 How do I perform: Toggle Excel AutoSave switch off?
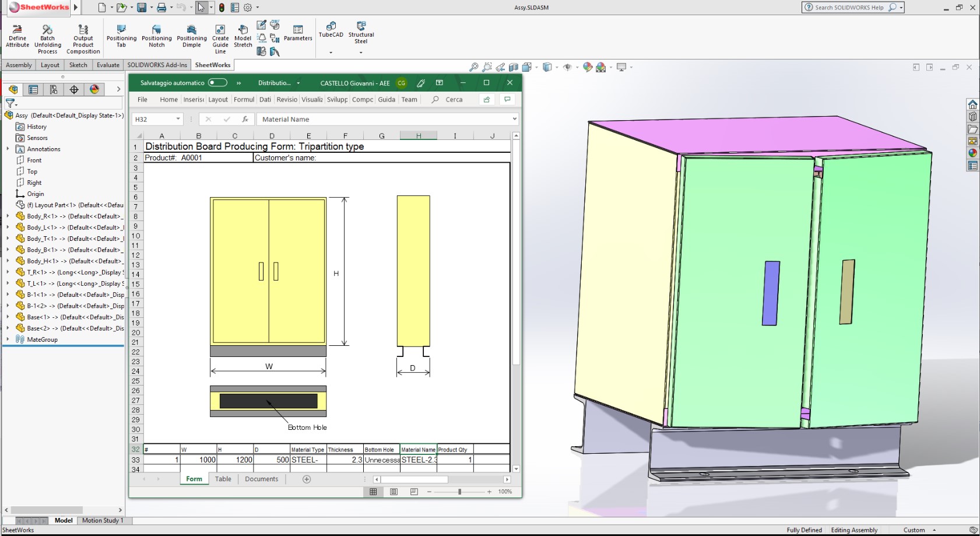216,83
